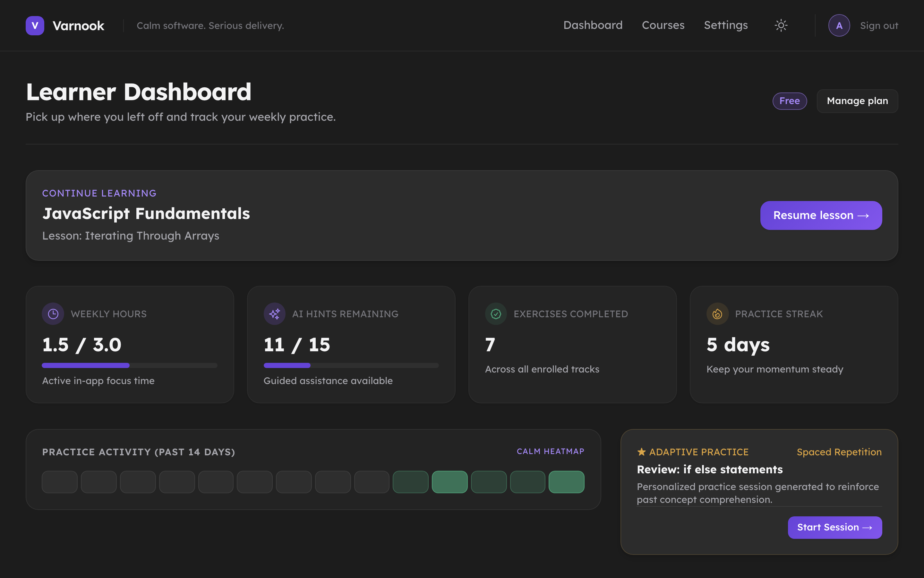Click the 'Guided assistance available' caption

pos(328,381)
